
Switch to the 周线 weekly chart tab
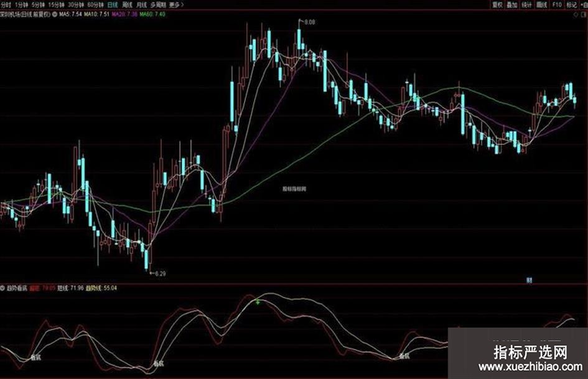pos(128,5)
